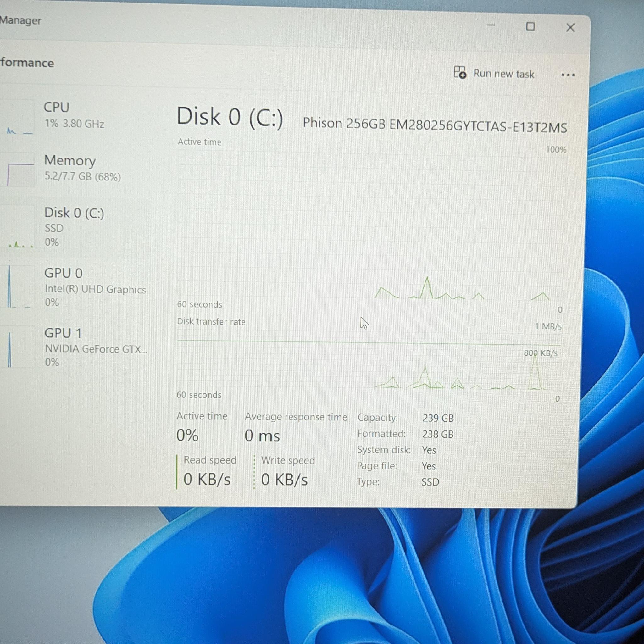Open the three-dots more options menu
644x644 pixels.
tap(568, 75)
